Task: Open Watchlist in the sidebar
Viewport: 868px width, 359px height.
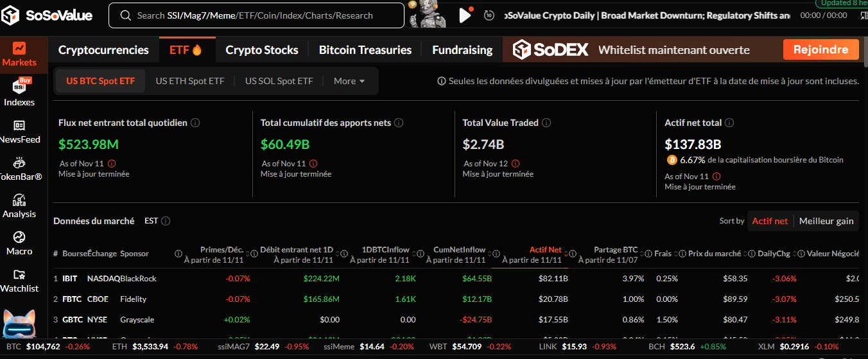Action: tap(19, 281)
